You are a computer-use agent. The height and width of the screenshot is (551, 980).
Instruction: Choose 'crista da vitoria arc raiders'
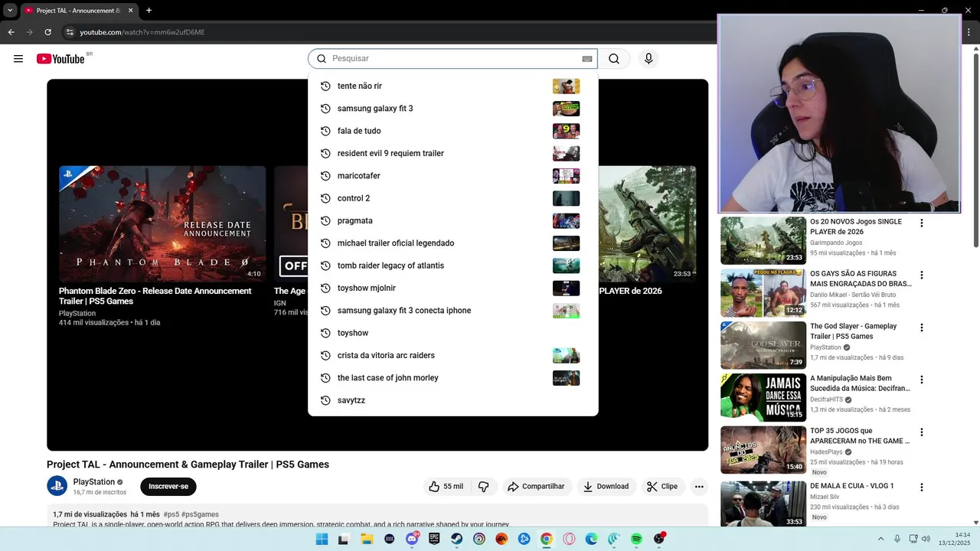click(x=452, y=355)
